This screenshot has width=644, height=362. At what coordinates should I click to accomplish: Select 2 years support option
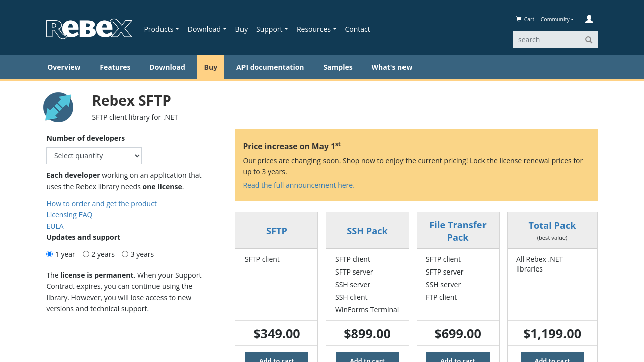pos(86,254)
